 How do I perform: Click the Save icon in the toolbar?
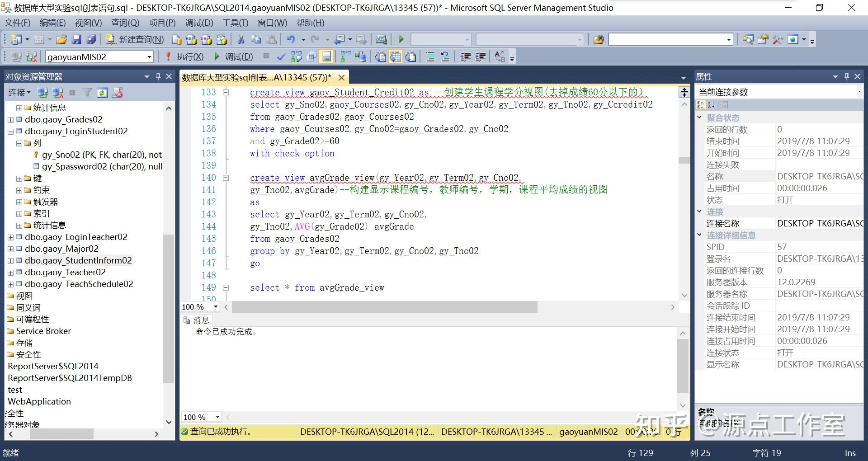coord(76,40)
